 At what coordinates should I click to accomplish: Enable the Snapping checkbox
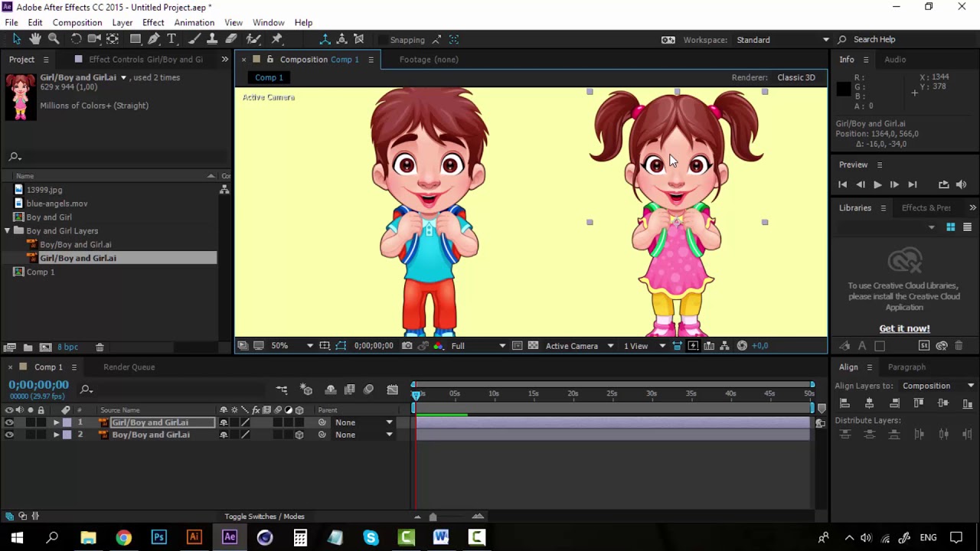click(382, 40)
